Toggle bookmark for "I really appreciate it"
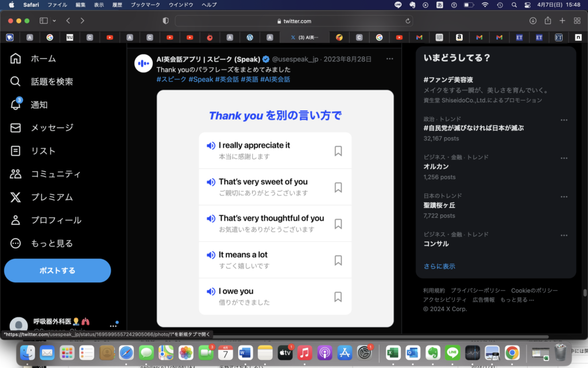588x368 pixels. click(338, 151)
